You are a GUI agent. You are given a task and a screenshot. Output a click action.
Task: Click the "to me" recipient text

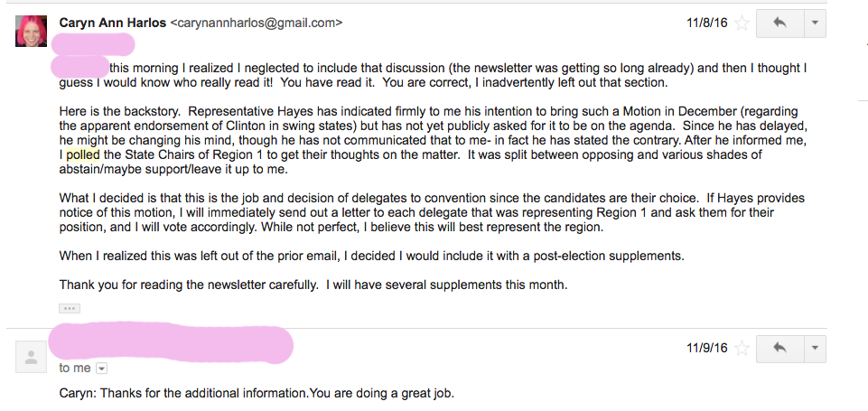[75, 369]
